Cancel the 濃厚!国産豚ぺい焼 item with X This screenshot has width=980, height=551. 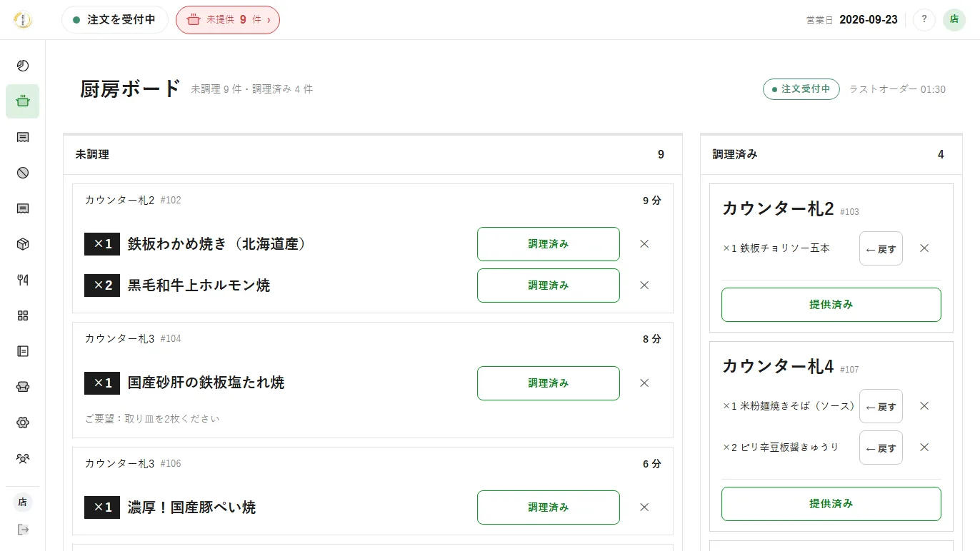644,507
